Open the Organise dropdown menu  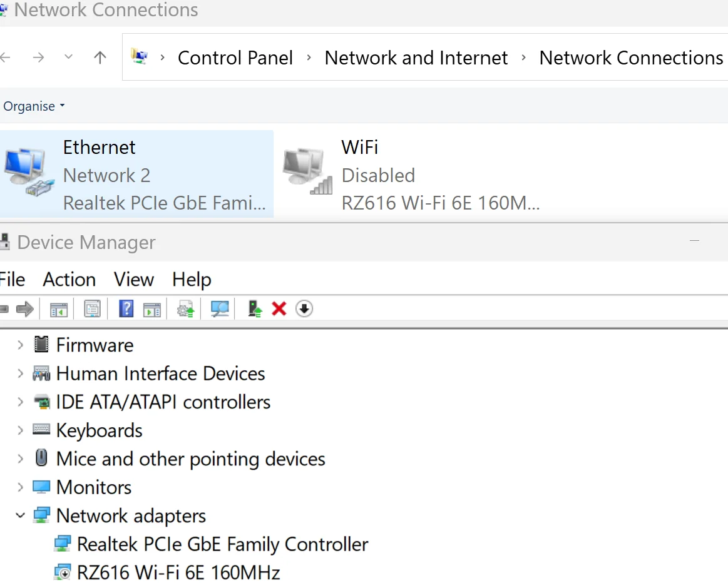[x=33, y=106]
